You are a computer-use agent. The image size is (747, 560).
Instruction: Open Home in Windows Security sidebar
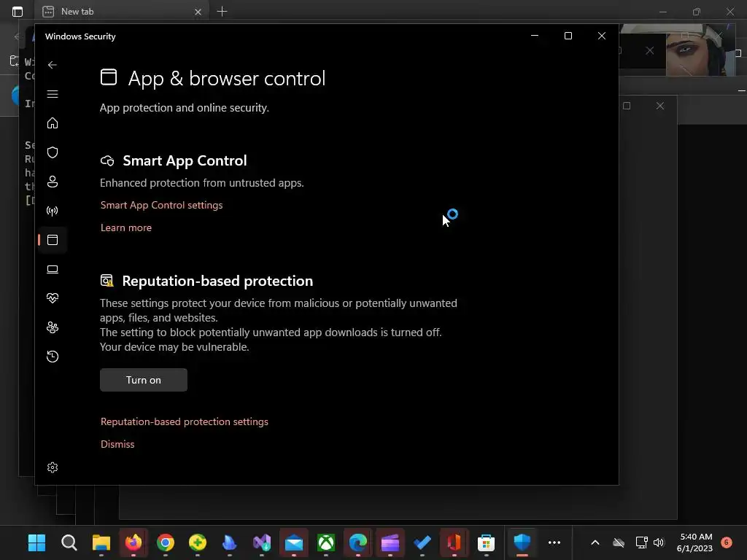point(53,123)
